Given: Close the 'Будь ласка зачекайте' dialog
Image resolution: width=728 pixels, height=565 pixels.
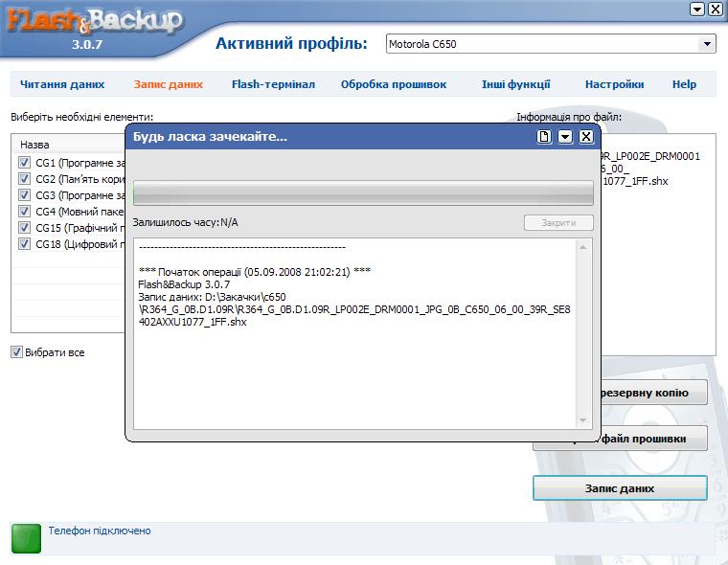Looking at the screenshot, I should tap(586, 137).
